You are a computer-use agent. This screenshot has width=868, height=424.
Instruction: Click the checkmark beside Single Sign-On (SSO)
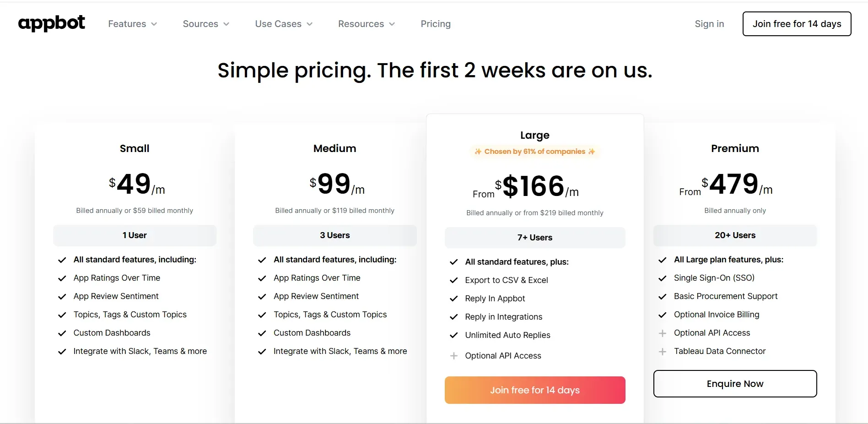[663, 278]
